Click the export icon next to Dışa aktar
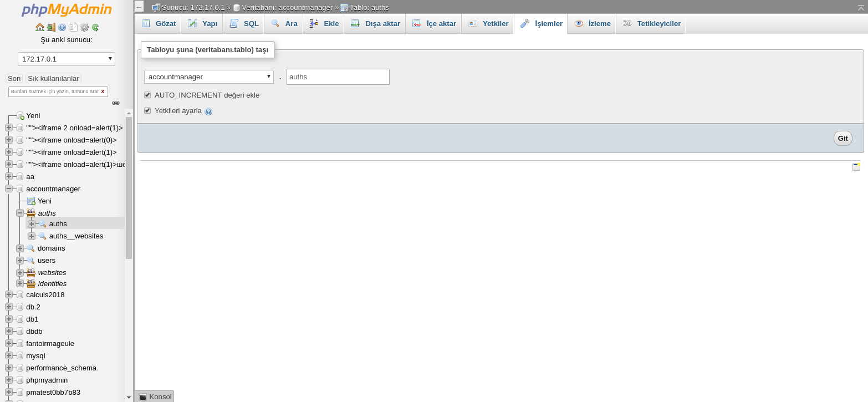The height and width of the screenshot is (402, 868). pyautogui.click(x=355, y=23)
